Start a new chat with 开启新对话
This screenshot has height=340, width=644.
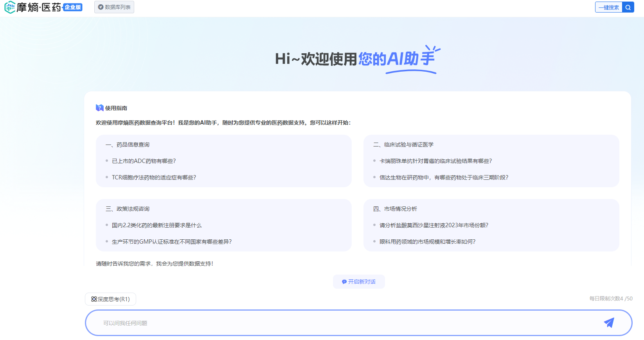[359, 282]
